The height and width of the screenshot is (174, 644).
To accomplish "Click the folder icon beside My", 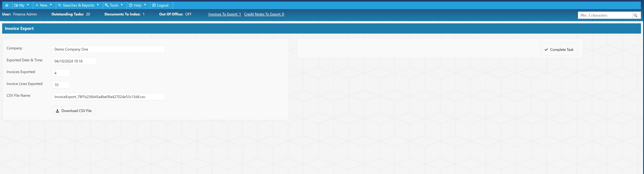I will (16, 5).
